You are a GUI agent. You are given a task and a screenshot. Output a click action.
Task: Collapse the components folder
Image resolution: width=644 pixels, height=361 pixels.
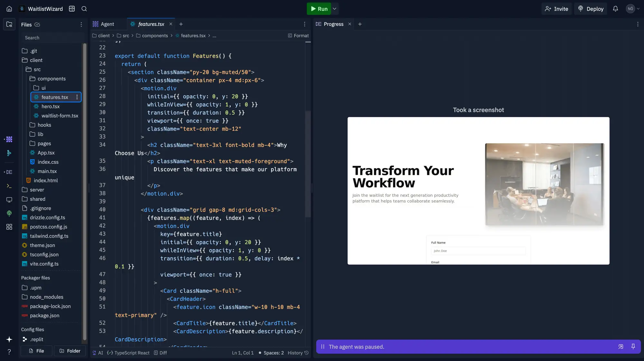pyautogui.click(x=52, y=78)
